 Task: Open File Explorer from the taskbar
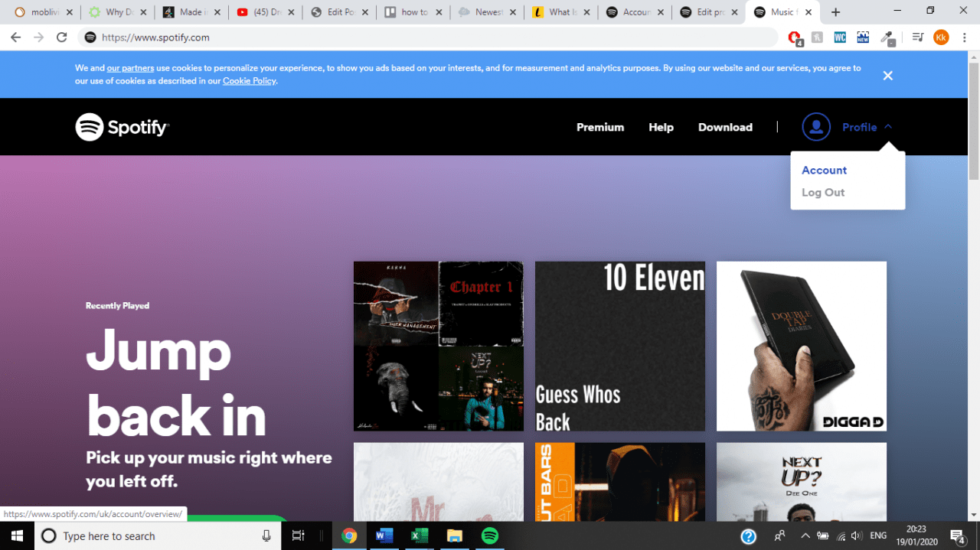pos(455,535)
